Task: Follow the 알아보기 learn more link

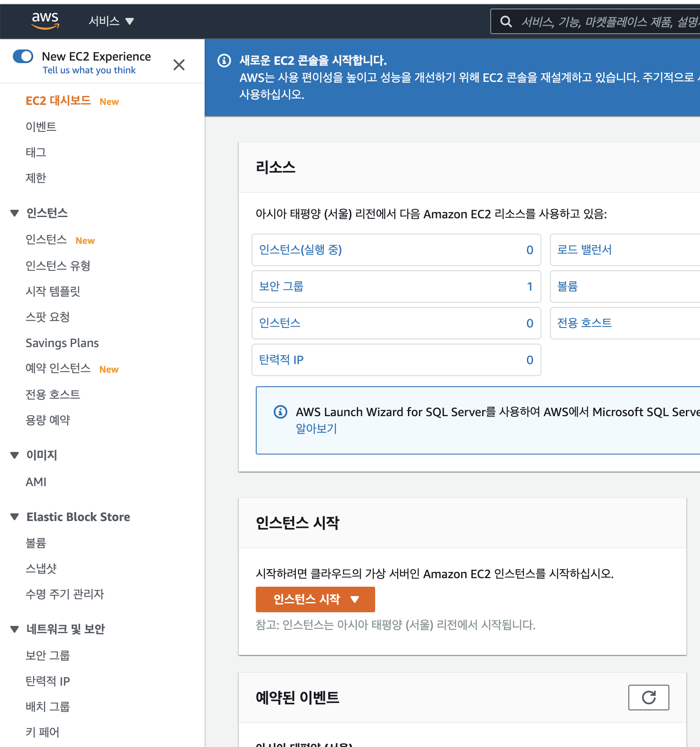Action: pyautogui.click(x=316, y=429)
